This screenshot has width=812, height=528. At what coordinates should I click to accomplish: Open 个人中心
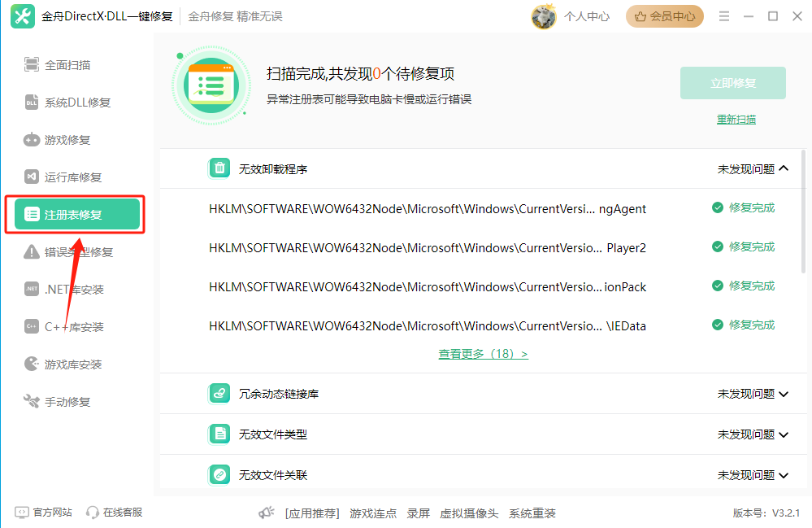coord(587,16)
